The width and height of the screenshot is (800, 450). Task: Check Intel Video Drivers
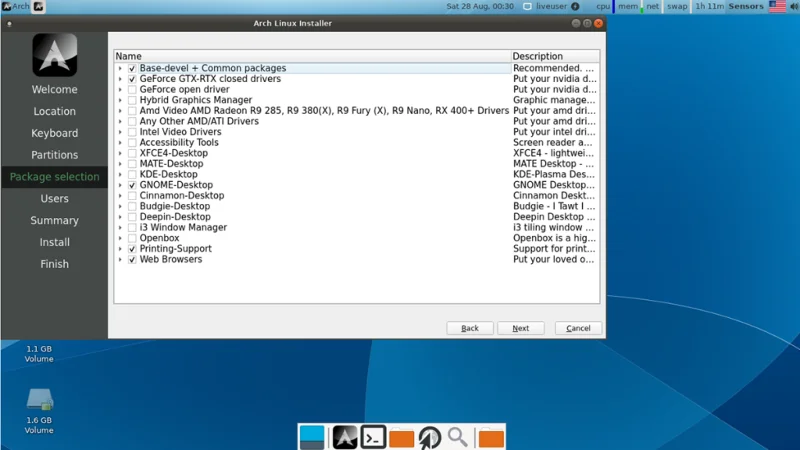click(132, 132)
